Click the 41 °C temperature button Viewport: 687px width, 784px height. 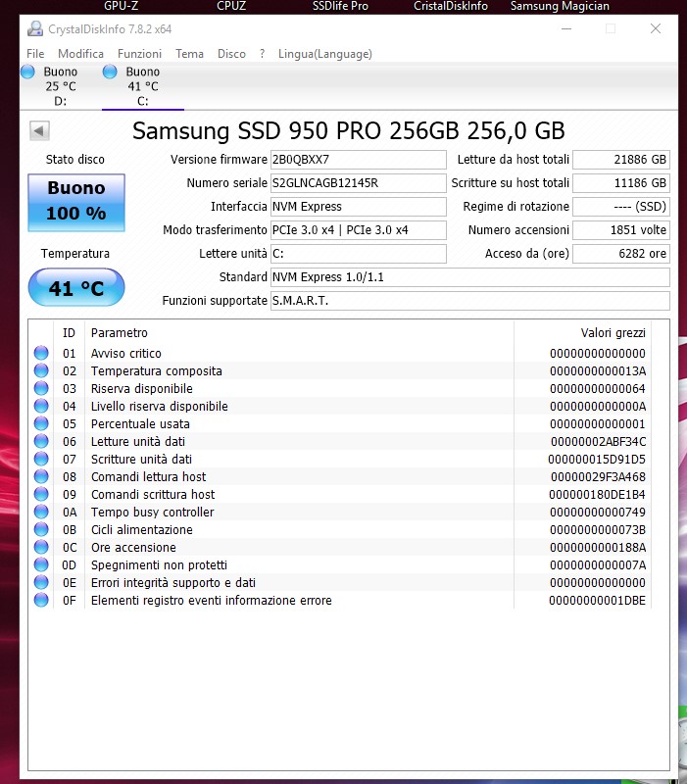[x=76, y=287]
